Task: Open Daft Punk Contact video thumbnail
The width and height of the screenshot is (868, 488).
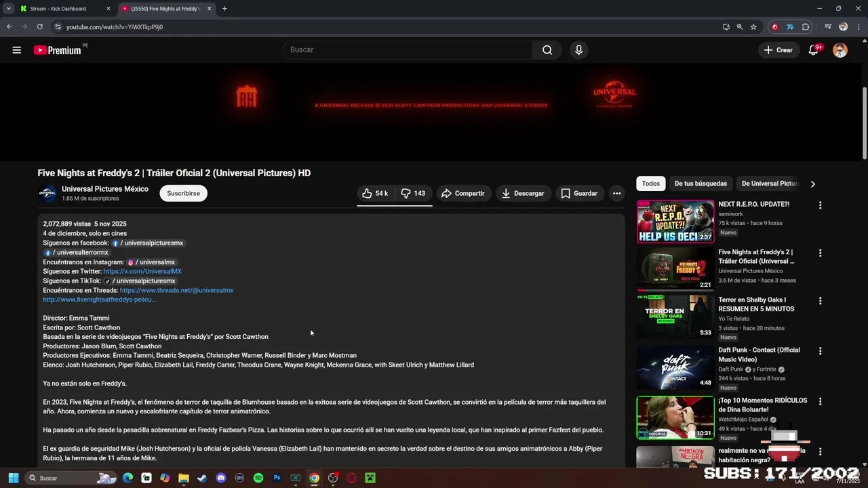Action: [x=675, y=367]
